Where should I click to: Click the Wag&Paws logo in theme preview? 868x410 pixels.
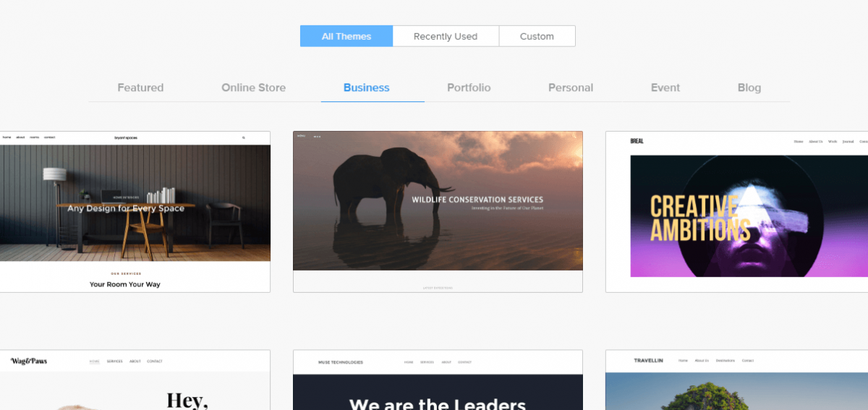(x=29, y=361)
